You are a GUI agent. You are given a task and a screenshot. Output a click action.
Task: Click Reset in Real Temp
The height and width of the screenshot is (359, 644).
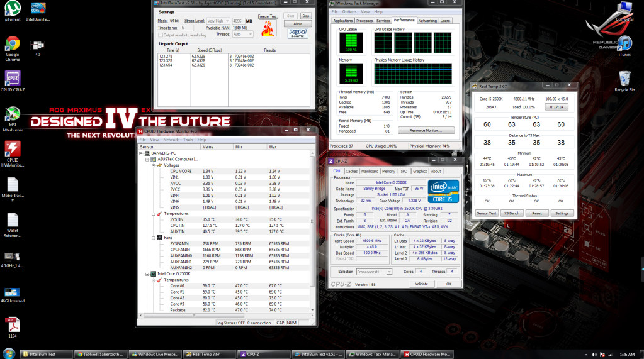coord(537,213)
